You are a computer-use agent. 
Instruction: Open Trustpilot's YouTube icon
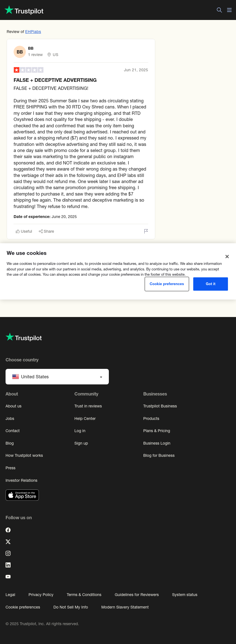point(8,577)
